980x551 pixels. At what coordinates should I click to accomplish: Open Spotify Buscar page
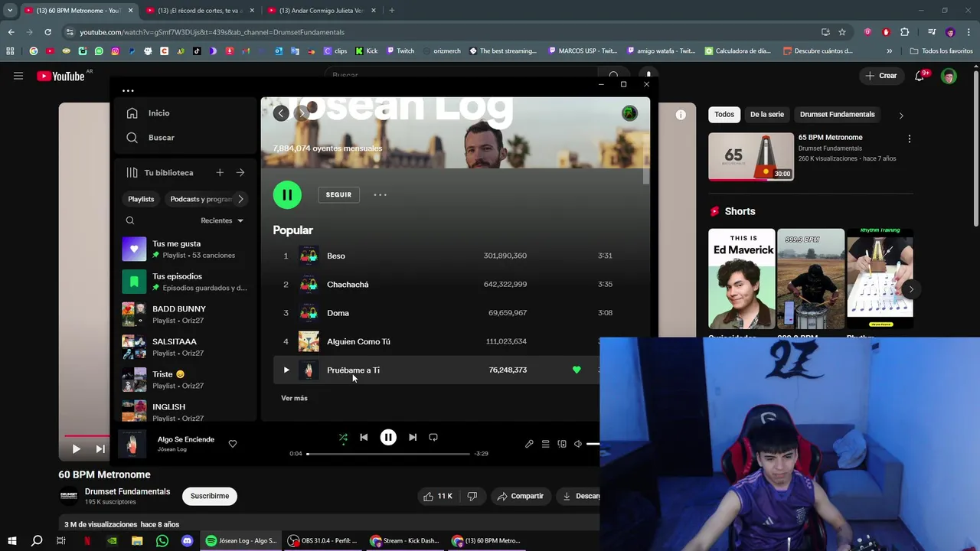tap(151, 138)
